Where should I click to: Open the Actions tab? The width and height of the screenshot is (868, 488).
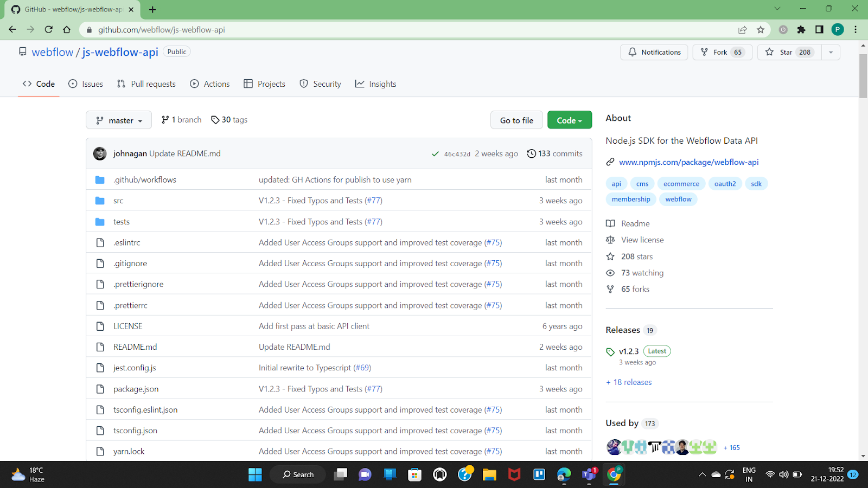(x=210, y=84)
